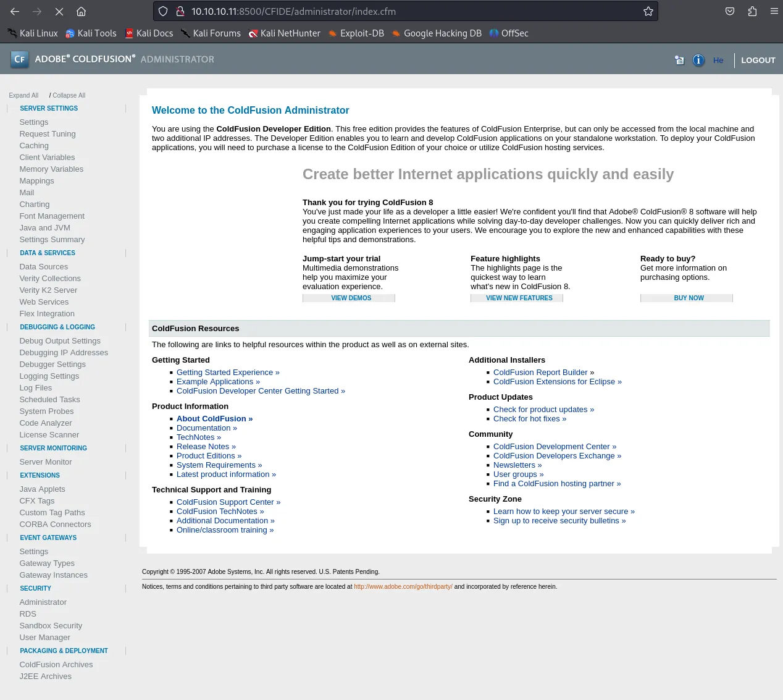783x700 pixels.
Task: Click the VIEW NEW FEATURES button
Action: [517, 298]
